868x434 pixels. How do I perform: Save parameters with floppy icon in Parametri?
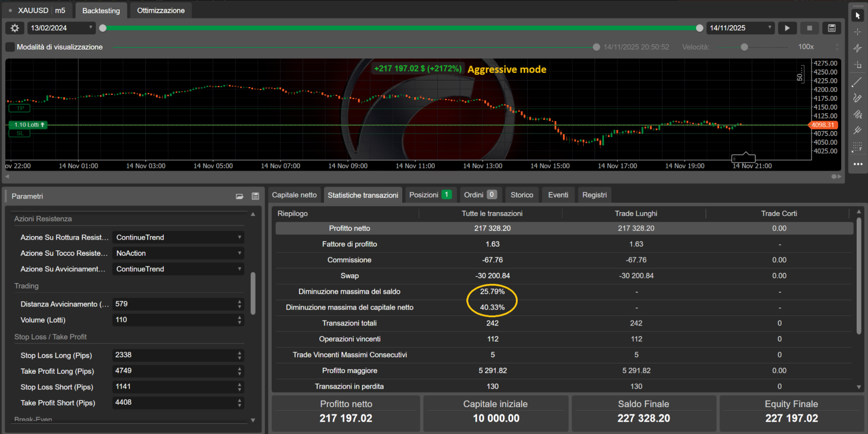coord(256,196)
